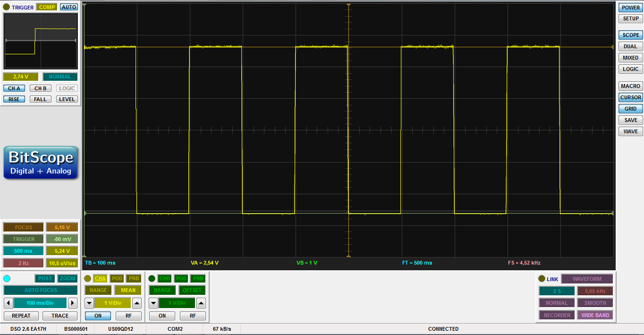Click the Channel A 1 V/Div down arrow
This screenshot has height=335, width=644.
point(89,303)
